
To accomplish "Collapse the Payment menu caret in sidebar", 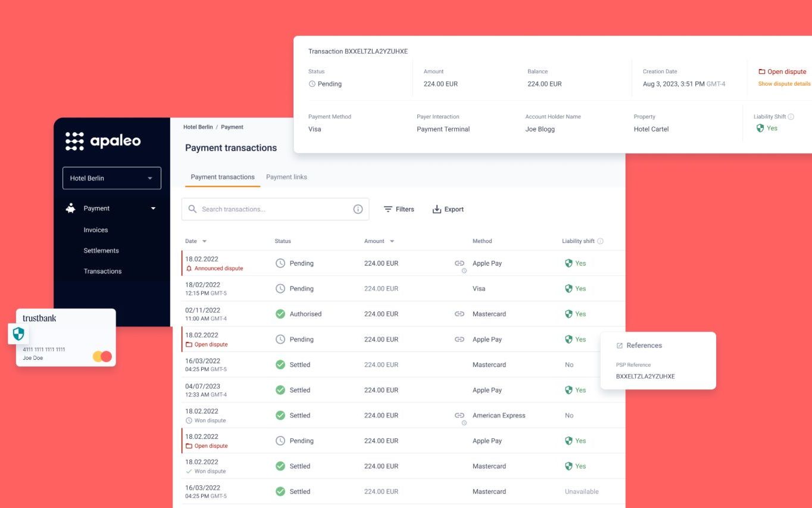I will (153, 208).
